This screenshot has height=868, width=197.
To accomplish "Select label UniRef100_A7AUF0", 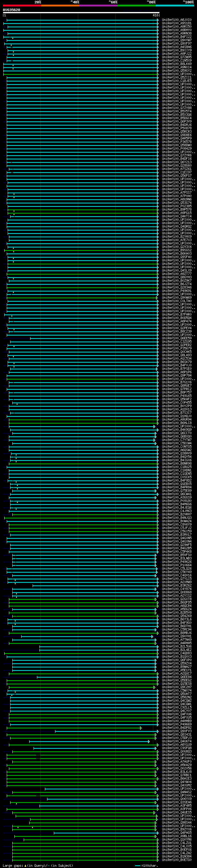I will (x=176, y=761).
